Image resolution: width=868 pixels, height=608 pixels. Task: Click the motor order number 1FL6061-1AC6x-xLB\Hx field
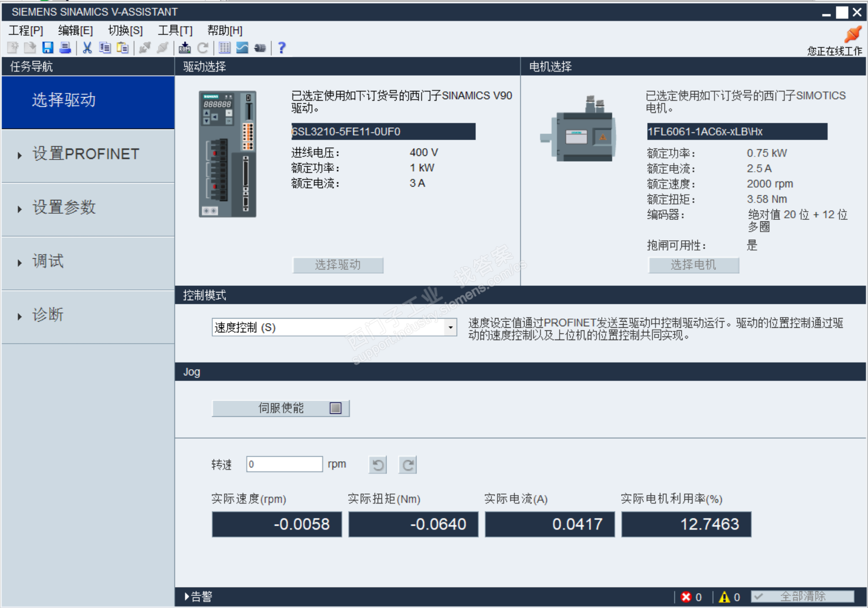click(737, 131)
